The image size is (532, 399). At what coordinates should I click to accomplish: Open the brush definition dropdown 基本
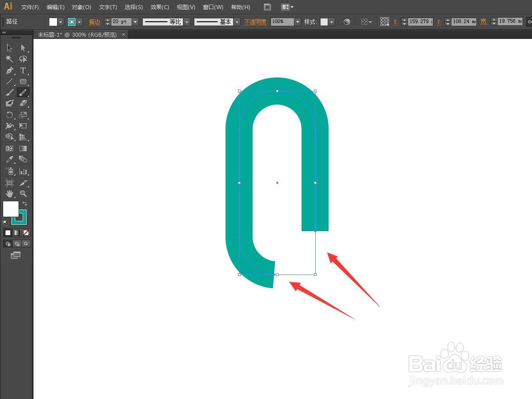[237, 22]
